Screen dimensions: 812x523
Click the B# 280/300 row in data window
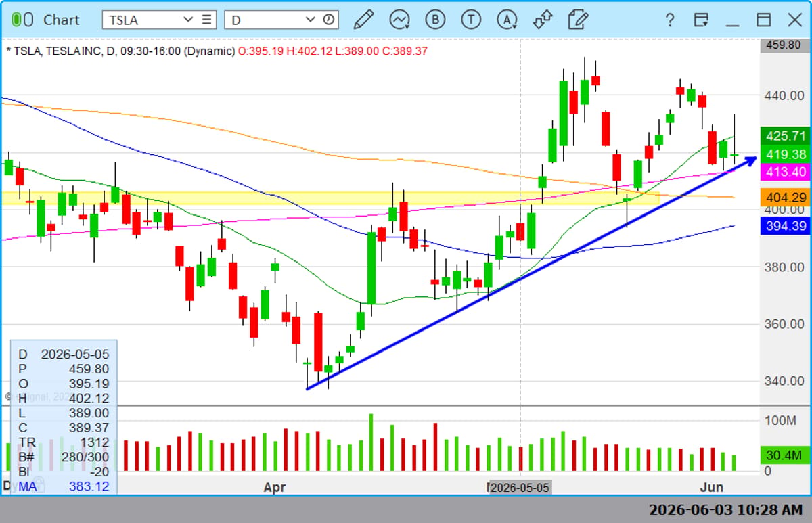point(63,457)
